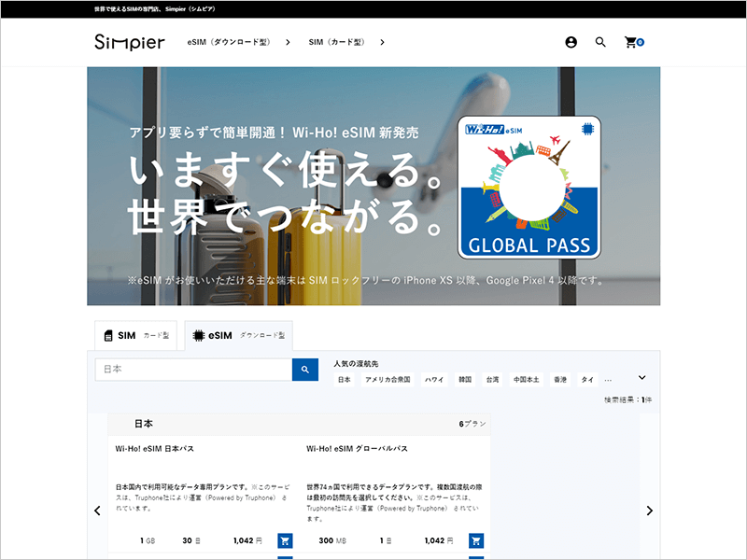
Task: Add Wi-Ho! eSIM 日本パス 1GB to cart
Action: pyautogui.click(x=285, y=540)
